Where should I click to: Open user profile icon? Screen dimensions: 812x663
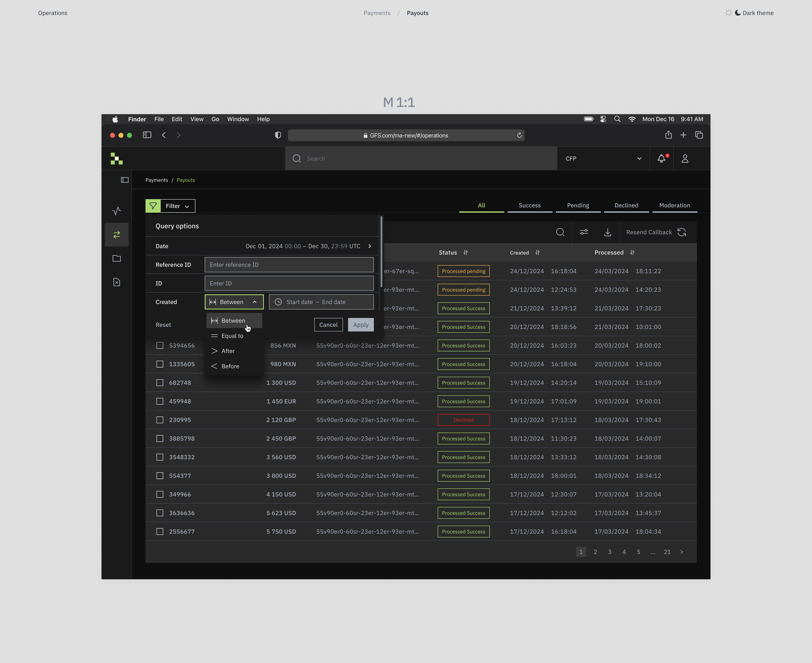(x=685, y=159)
